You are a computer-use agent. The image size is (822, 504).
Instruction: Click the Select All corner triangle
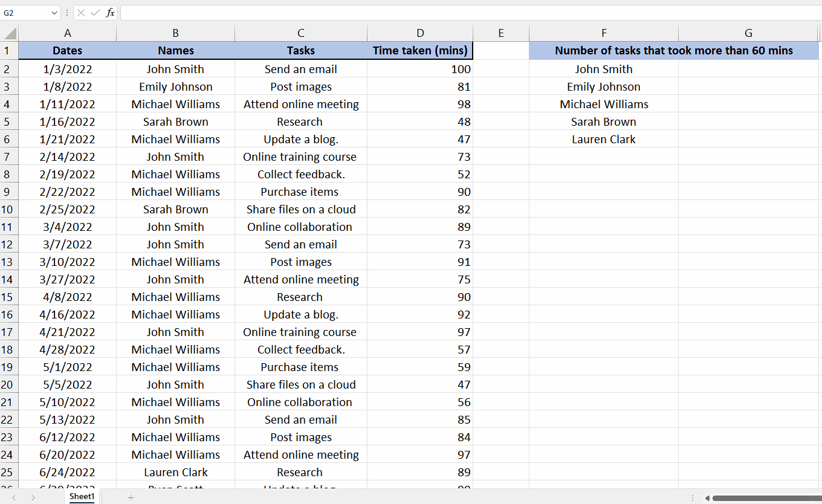[10, 33]
